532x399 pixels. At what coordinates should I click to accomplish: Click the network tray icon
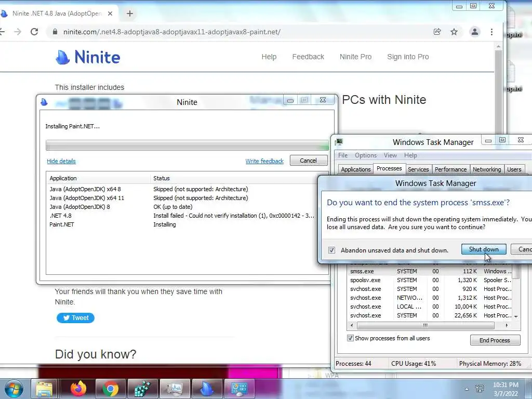(x=480, y=389)
